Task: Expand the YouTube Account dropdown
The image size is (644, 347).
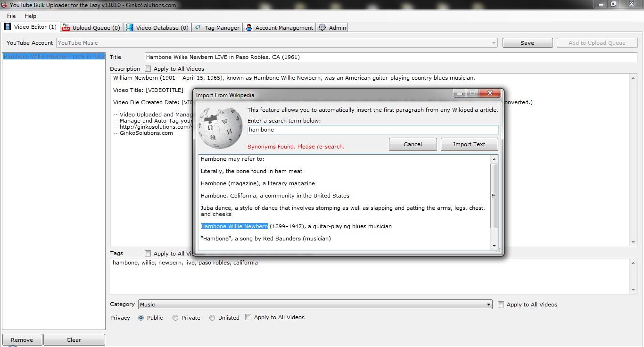Action: (x=277, y=43)
